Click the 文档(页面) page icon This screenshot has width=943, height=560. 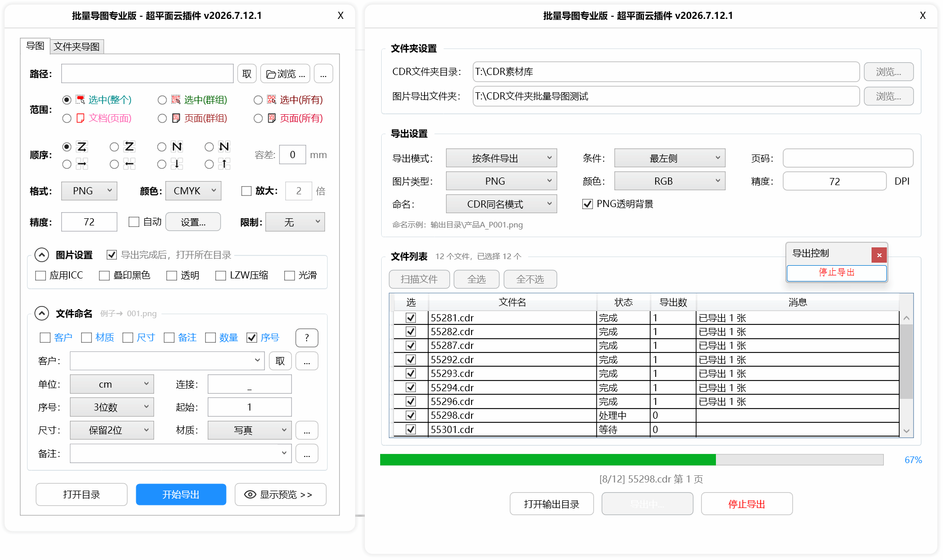click(81, 118)
